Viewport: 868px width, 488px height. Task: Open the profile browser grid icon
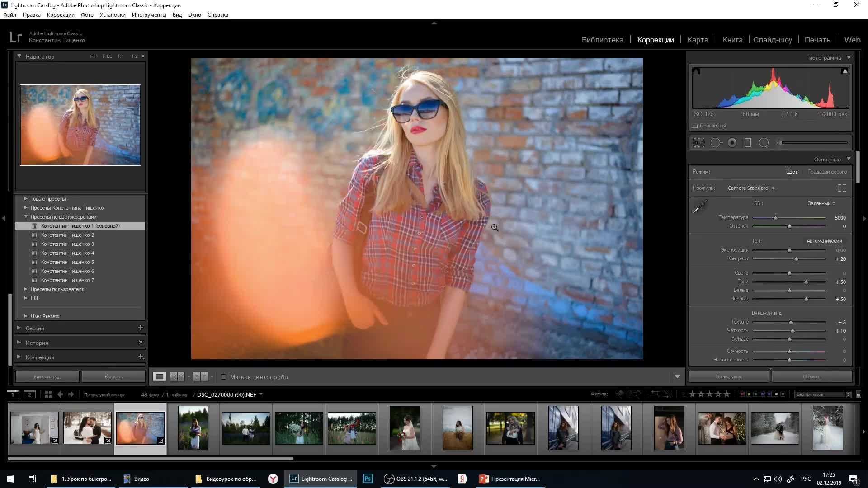pos(841,188)
